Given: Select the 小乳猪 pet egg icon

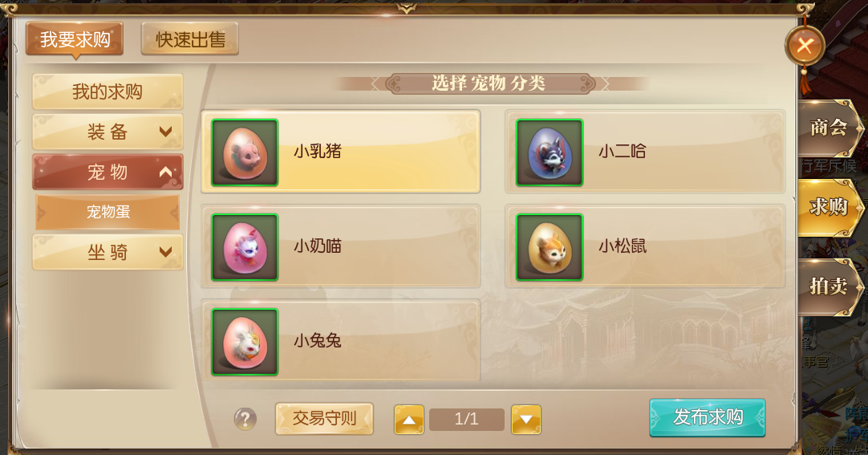Looking at the screenshot, I should click(x=245, y=152).
